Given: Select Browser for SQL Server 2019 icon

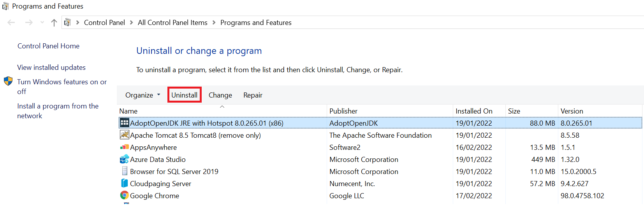Looking at the screenshot, I should coord(124,171).
